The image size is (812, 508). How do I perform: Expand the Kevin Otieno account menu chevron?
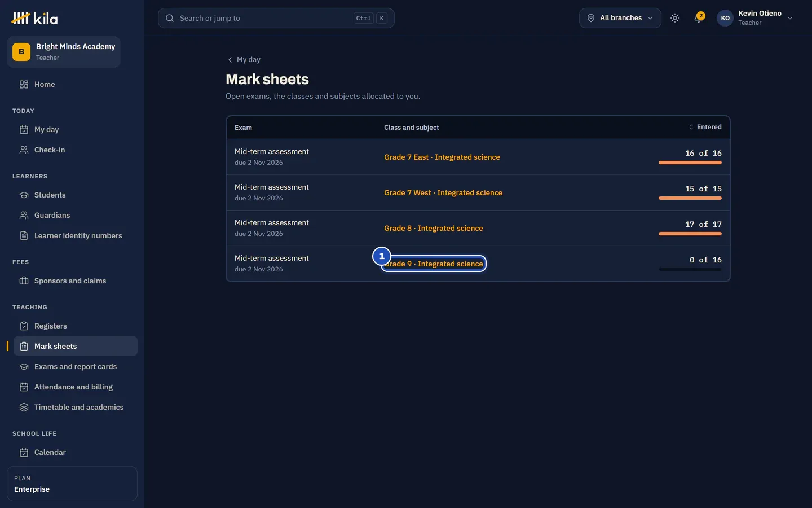[x=790, y=18]
